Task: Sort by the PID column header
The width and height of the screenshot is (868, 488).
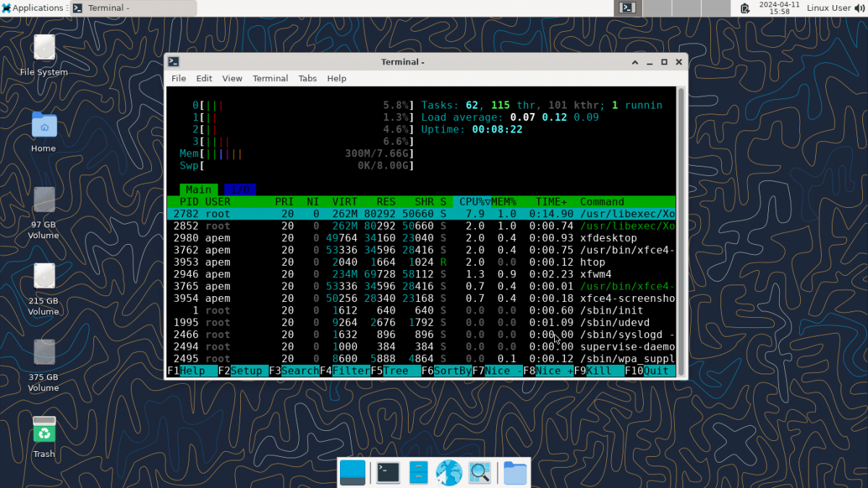Action: coord(189,202)
